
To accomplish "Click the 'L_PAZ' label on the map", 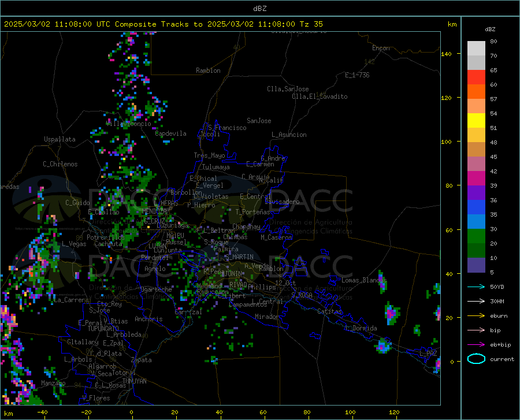I will coord(428,354).
